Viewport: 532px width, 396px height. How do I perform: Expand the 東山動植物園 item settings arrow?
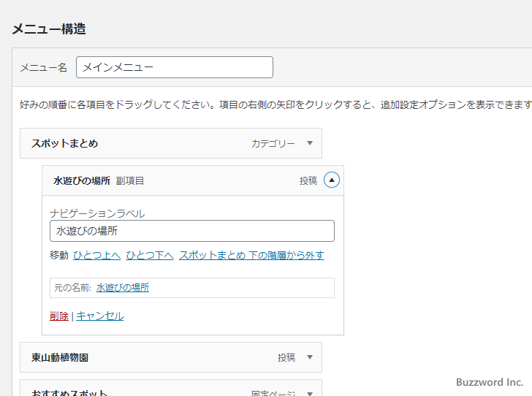[310, 358]
